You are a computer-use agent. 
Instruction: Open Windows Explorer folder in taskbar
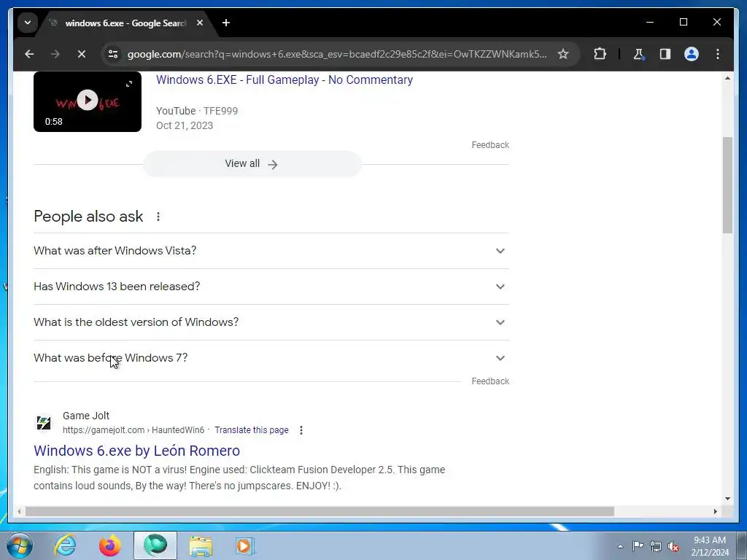[x=201, y=545]
